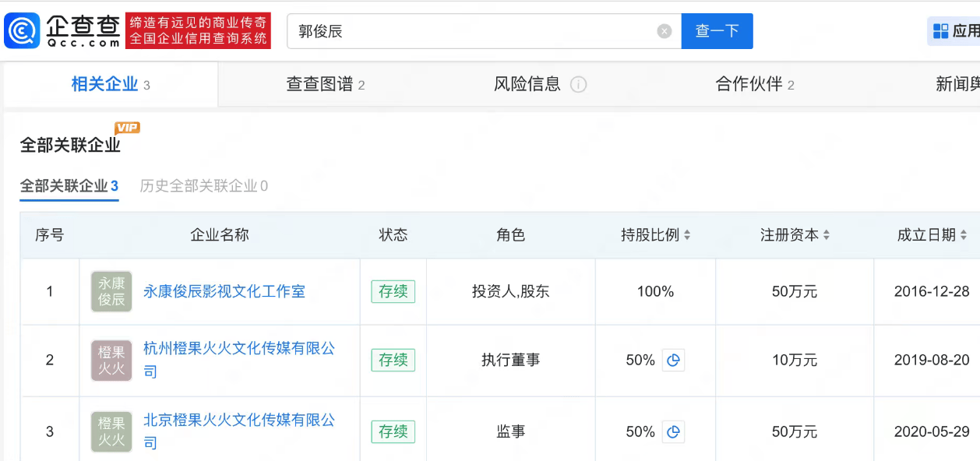Screen dimensions: 980x461
Task: Show 历史全部关联企业 sub-tab
Action: pyautogui.click(x=203, y=186)
